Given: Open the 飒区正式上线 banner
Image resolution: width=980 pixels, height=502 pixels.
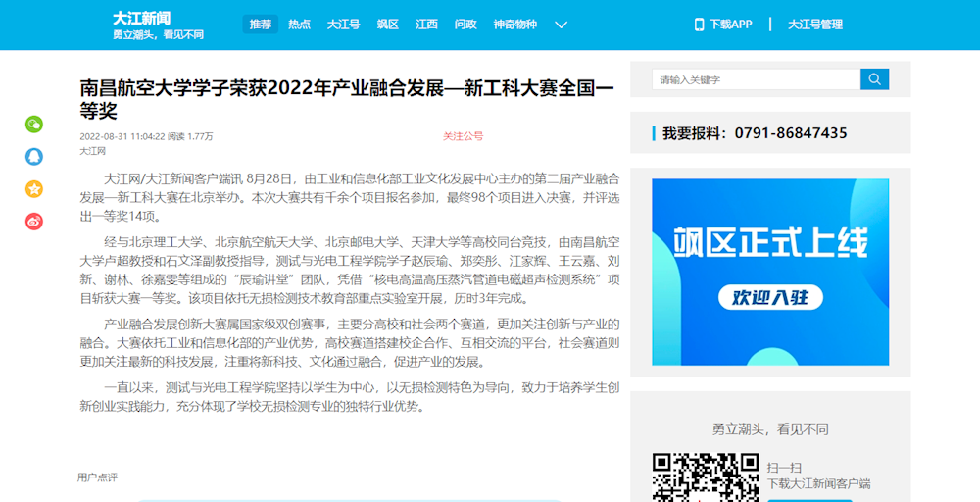Looking at the screenshot, I should [x=769, y=272].
